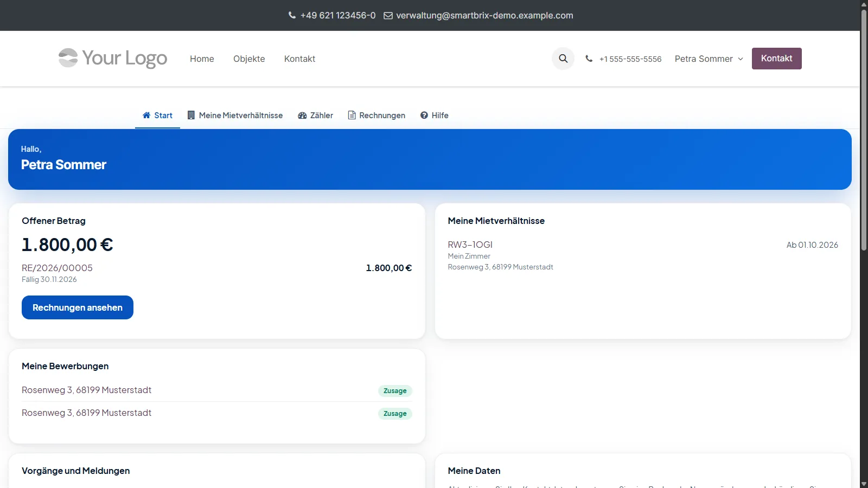Click the first Rosenweg 3 application row
The height and width of the screenshot is (488, 868).
(x=217, y=390)
